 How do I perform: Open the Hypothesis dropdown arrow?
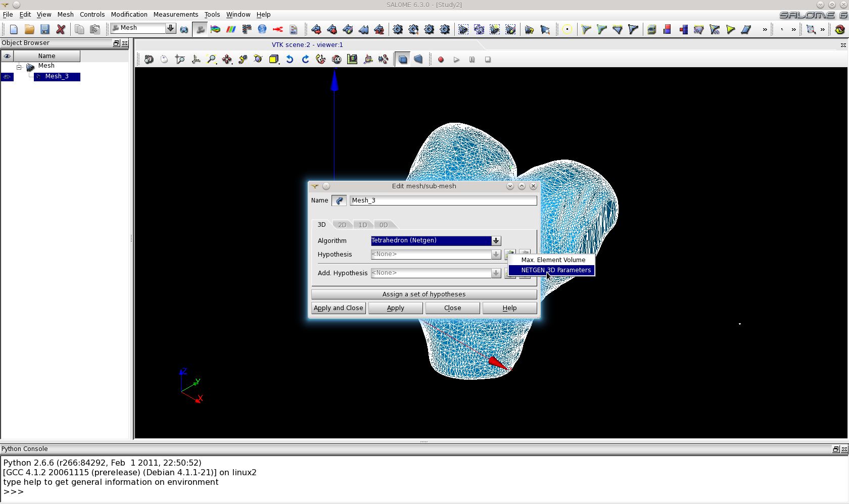[496, 255]
